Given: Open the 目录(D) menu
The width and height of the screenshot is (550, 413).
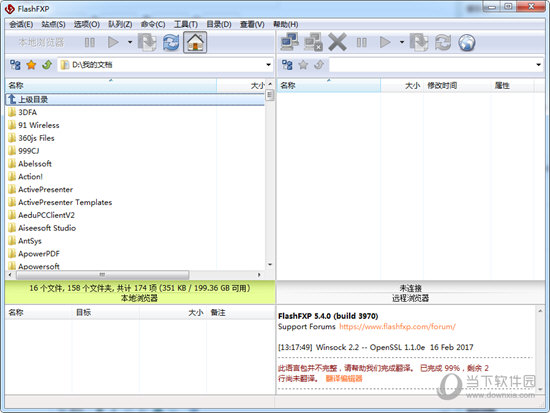Looking at the screenshot, I should [219, 24].
